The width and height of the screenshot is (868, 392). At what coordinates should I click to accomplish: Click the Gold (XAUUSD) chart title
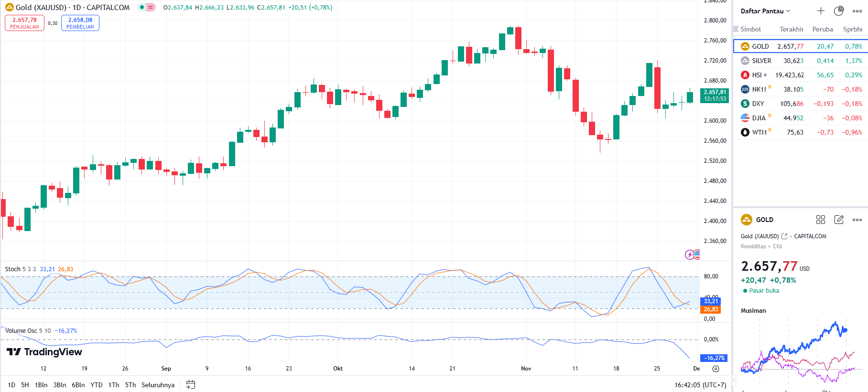[x=73, y=7]
